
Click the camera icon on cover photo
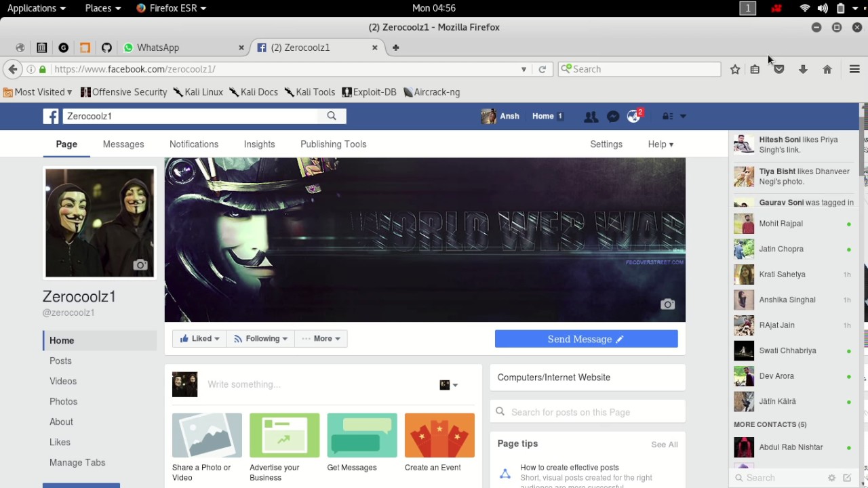pos(668,304)
